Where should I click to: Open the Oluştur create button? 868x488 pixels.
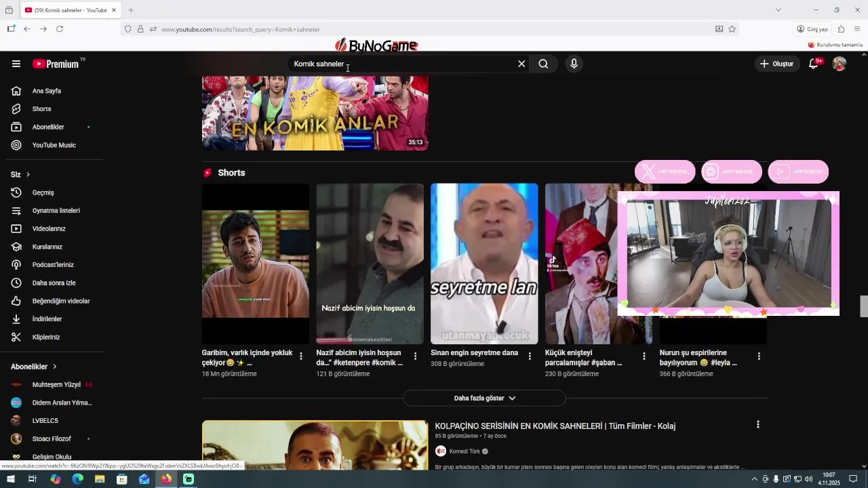click(x=777, y=64)
